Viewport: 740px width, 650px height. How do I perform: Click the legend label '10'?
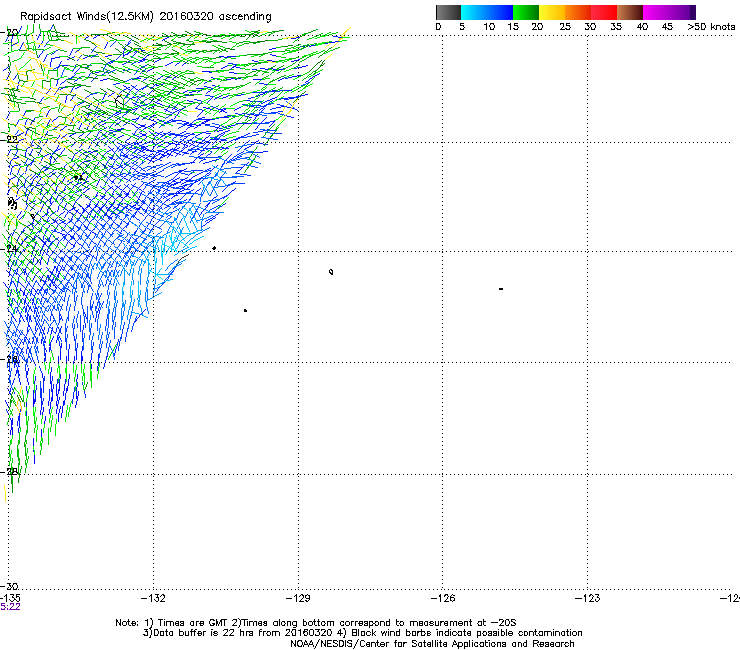pos(489,27)
